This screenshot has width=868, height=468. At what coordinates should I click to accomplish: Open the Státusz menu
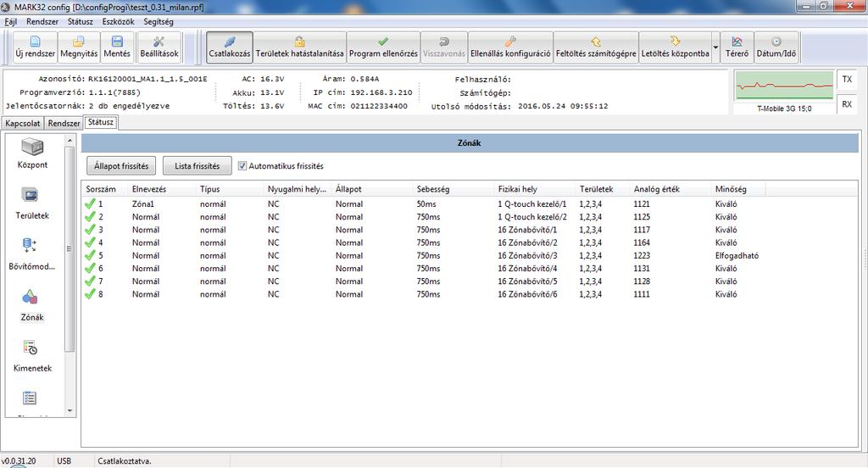click(81, 21)
